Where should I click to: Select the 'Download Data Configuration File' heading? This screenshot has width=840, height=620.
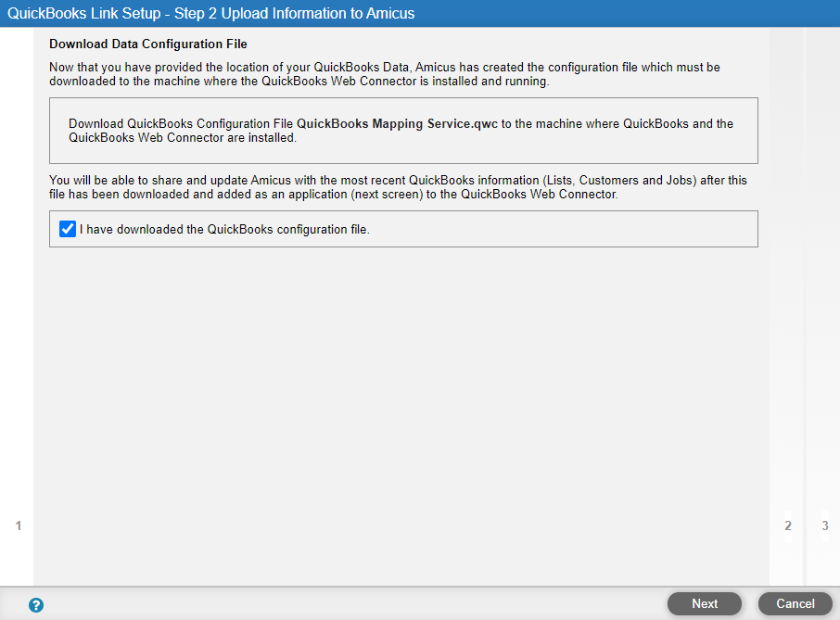147,44
